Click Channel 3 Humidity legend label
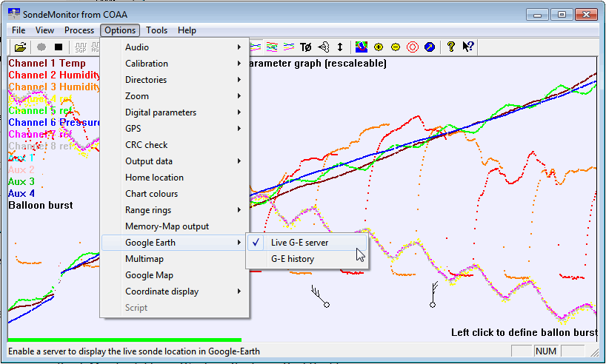Screen dimensions: 606x364 pos(54,87)
